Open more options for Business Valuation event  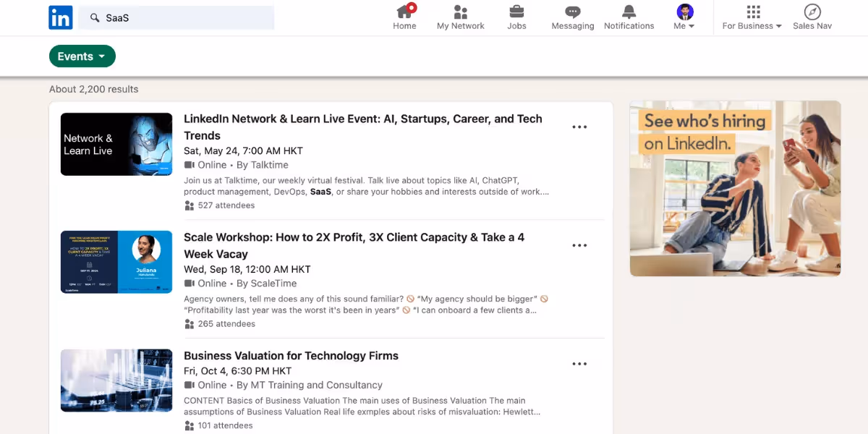click(x=579, y=364)
